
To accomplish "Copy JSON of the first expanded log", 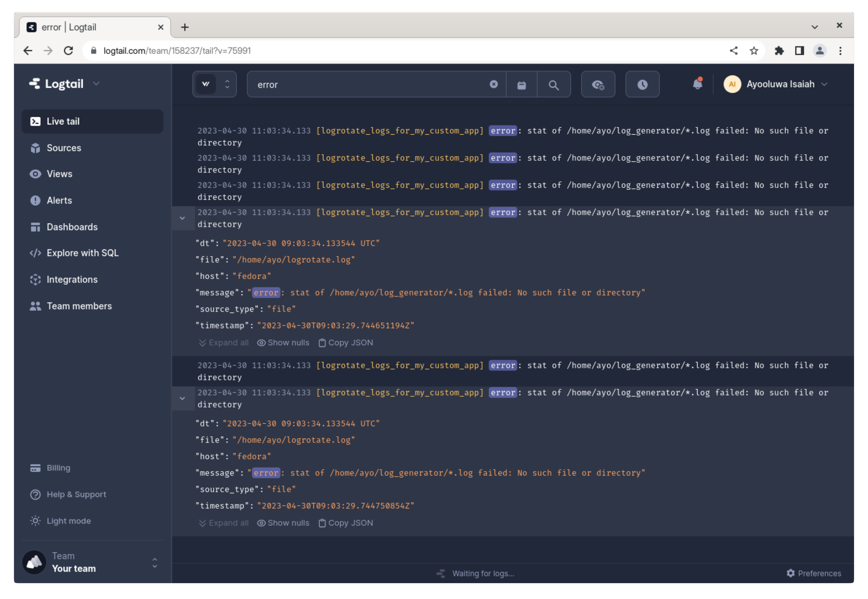I will (x=345, y=343).
